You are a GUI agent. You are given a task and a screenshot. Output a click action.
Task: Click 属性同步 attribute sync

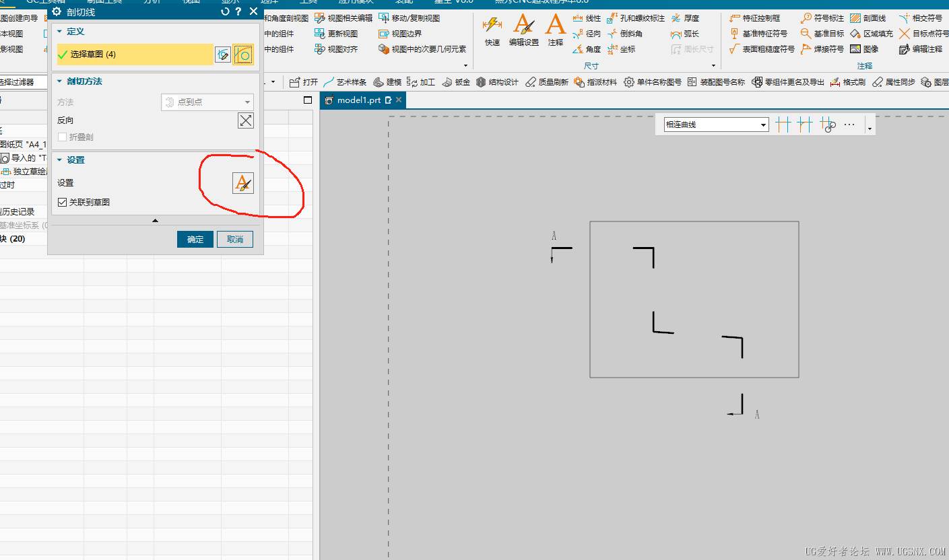pos(893,82)
